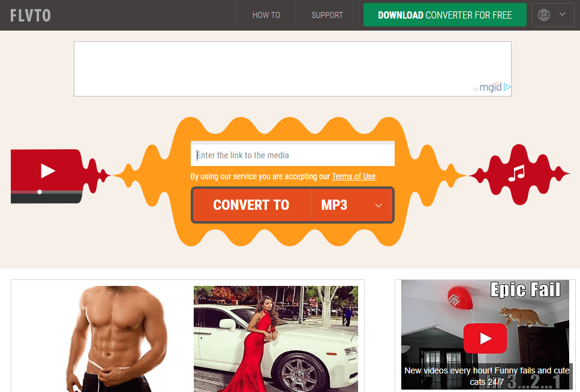The width and height of the screenshot is (580, 392).
Task: Click Download Converter For Free button
Action: pyautogui.click(x=444, y=15)
